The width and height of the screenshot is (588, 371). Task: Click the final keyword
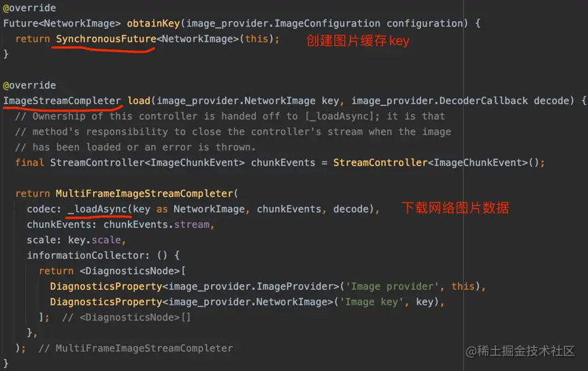click(29, 163)
